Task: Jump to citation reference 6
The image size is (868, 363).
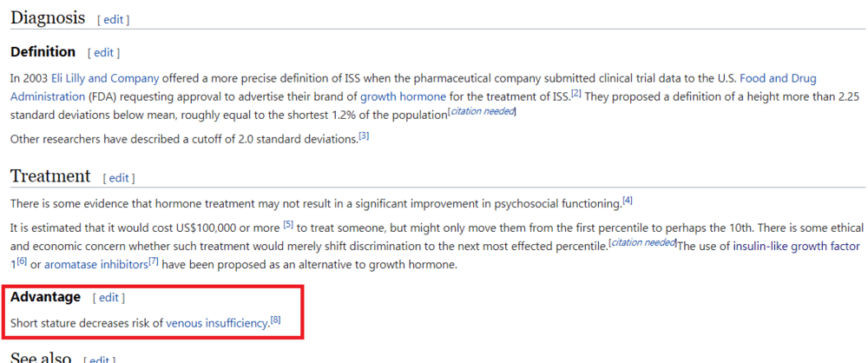Action: tap(22, 262)
